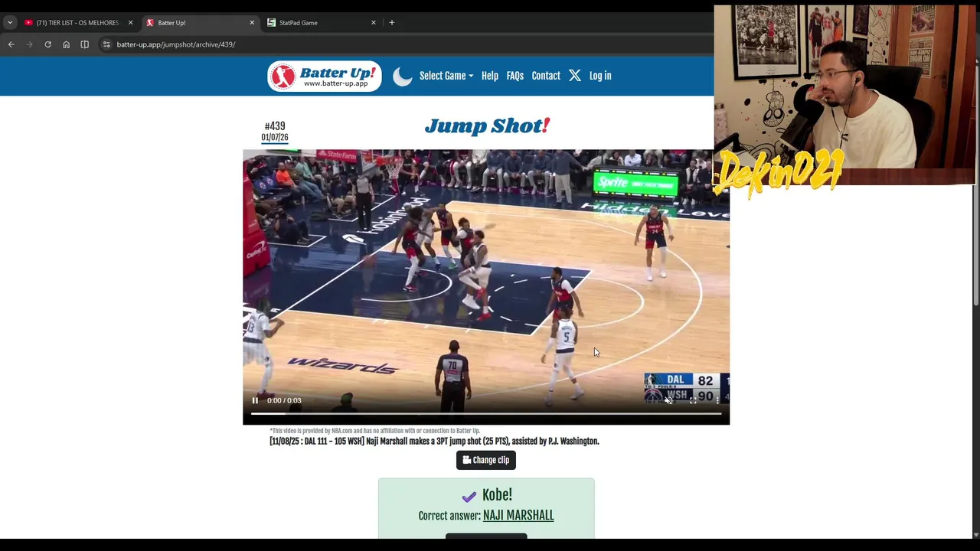Click the archive date 01/07/26

click(275, 138)
